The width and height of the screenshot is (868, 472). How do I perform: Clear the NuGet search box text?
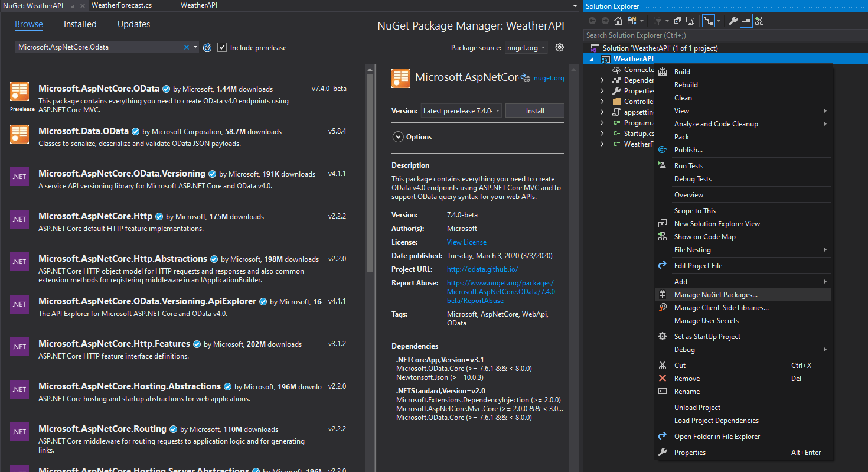[187, 47]
